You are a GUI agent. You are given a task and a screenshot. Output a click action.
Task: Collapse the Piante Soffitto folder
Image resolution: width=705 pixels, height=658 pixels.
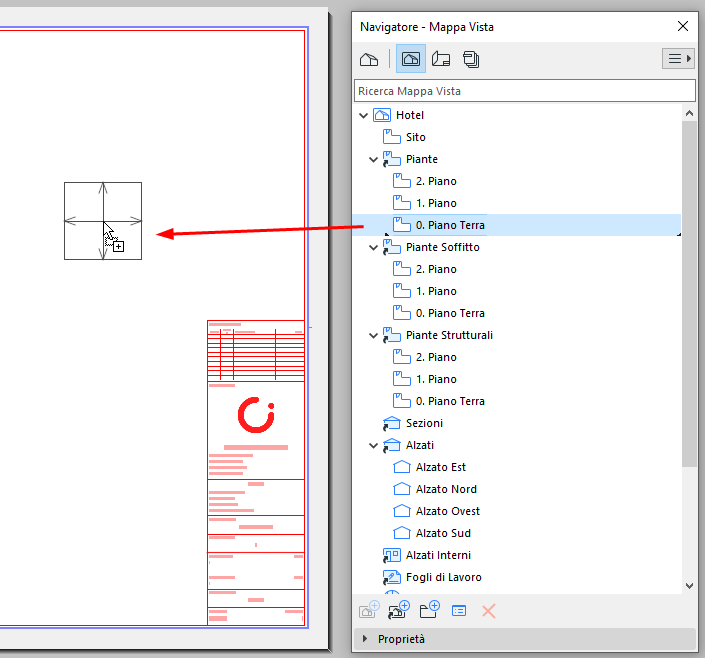click(373, 248)
